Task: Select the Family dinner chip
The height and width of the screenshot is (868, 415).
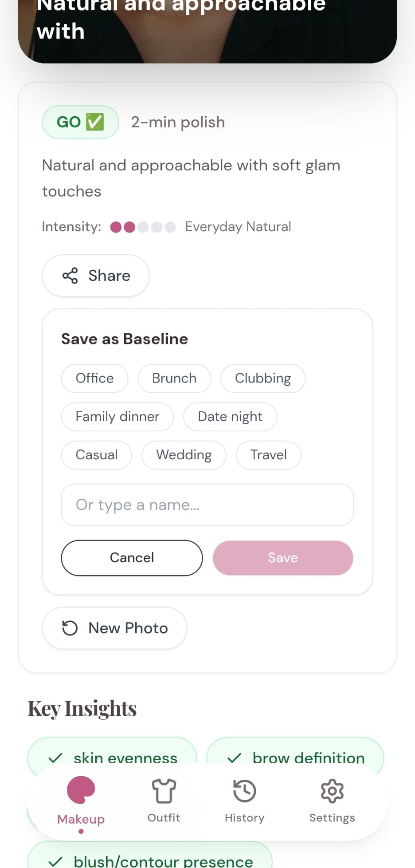Action: 117,417
